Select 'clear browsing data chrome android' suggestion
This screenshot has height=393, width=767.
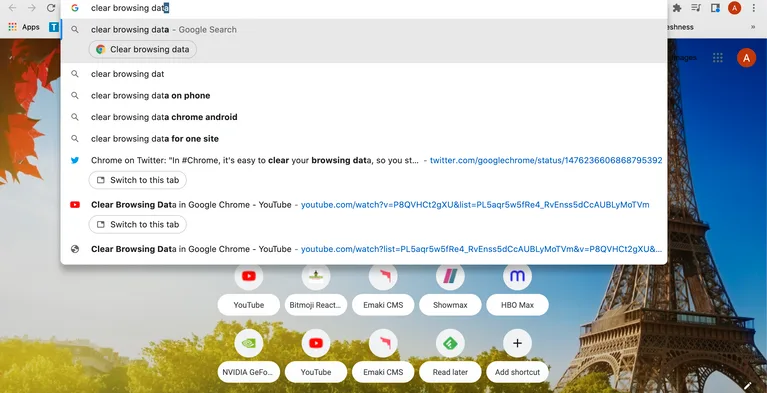[364, 117]
